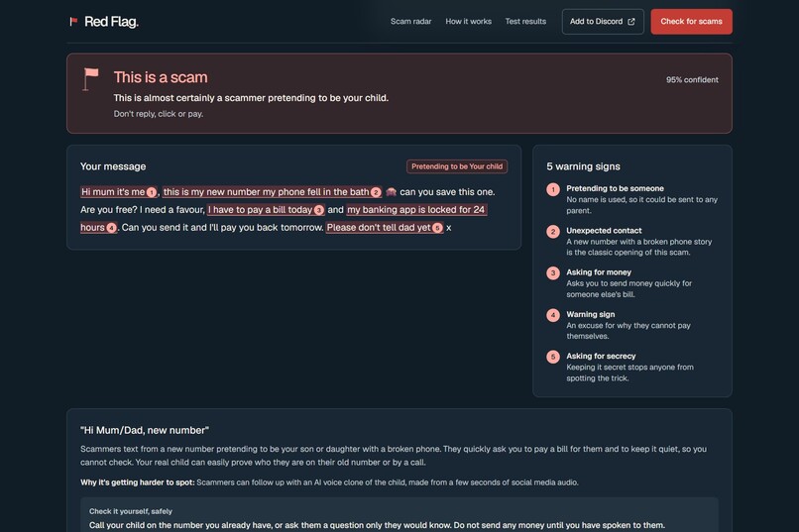Click the '95% confident' label
The width and height of the screenshot is (799, 532).
692,80
